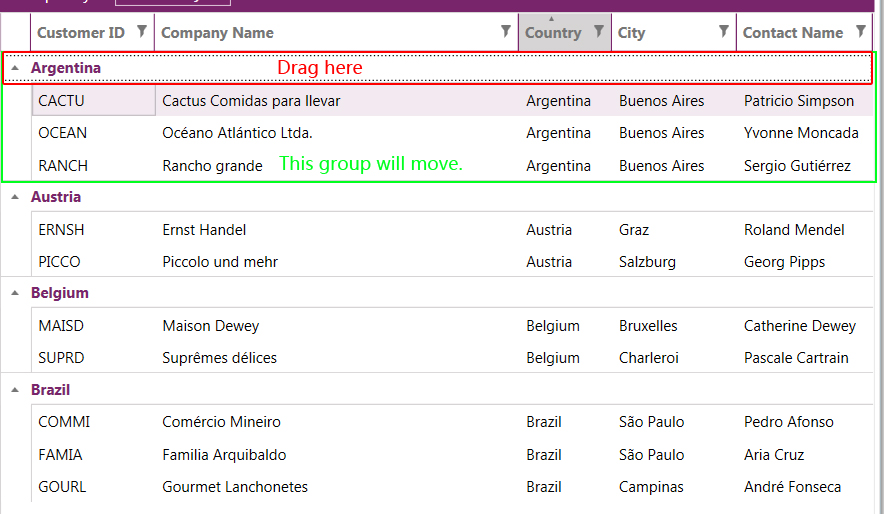Open the Company Name column filter

(506, 31)
